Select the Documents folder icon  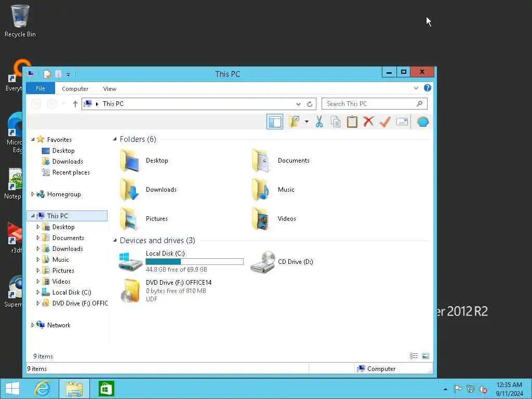pos(261,161)
